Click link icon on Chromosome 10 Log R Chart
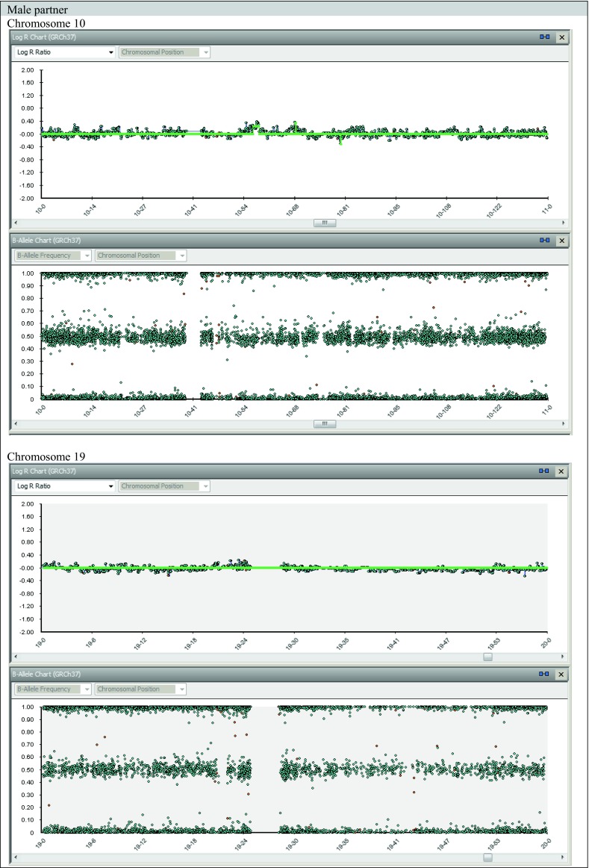Image resolution: width=589 pixels, height=868 pixels. tap(544, 37)
